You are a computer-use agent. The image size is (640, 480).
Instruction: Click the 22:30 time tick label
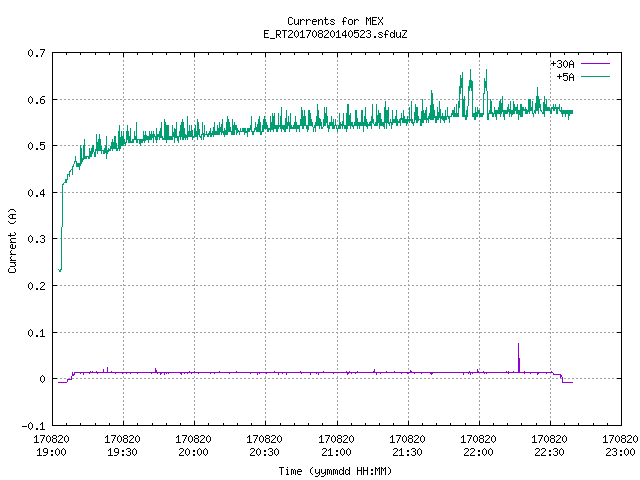[x=549, y=452]
